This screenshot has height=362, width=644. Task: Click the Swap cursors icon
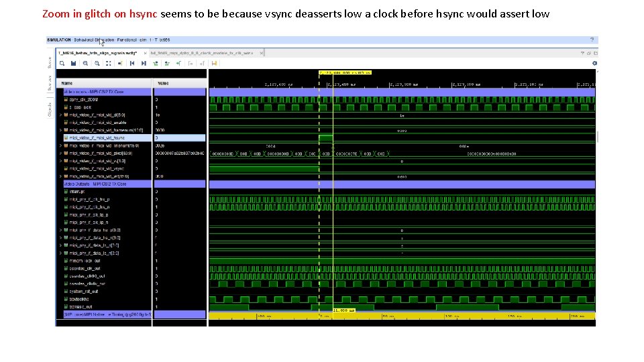[214, 63]
